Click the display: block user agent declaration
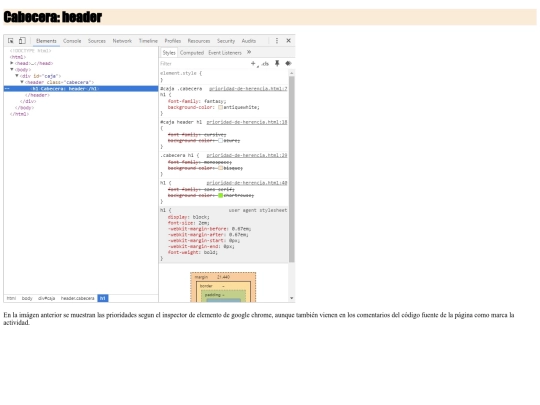 click(189, 217)
